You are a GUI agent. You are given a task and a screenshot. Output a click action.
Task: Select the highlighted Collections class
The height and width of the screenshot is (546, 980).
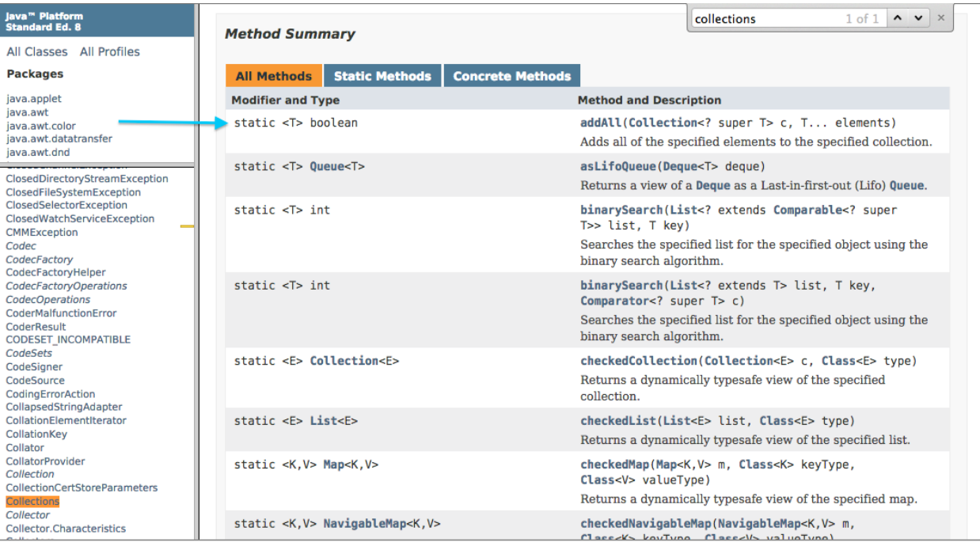coord(32,502)
